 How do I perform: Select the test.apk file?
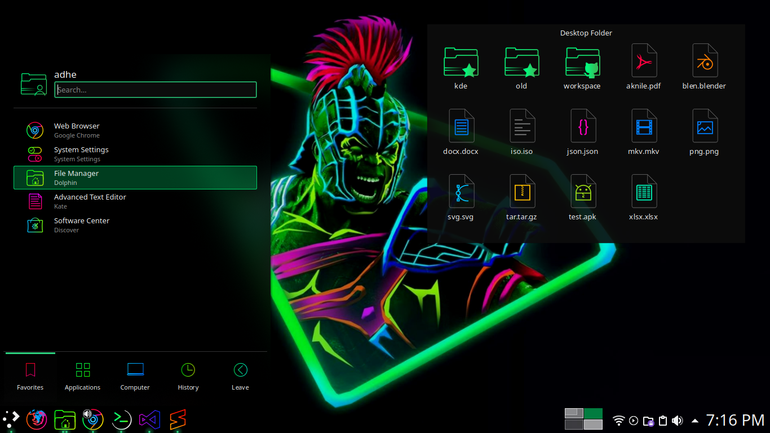click(582, 198)
